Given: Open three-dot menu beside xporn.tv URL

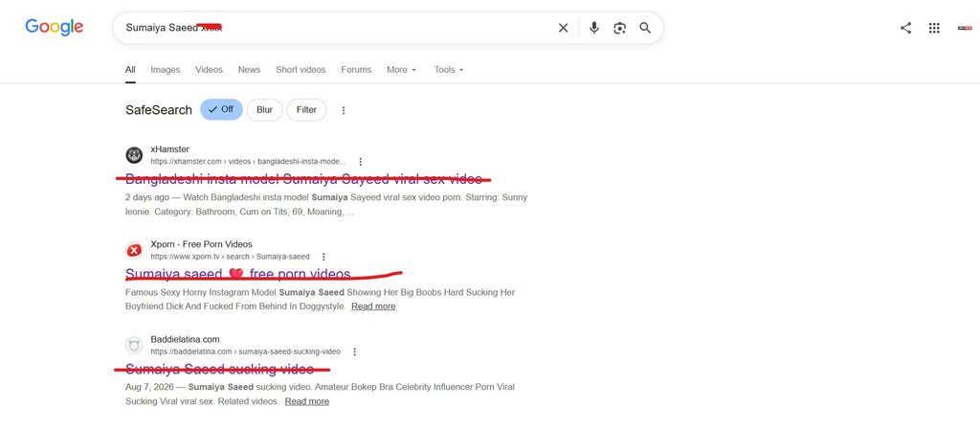Looking at the screenshot, I should [323, 257].
